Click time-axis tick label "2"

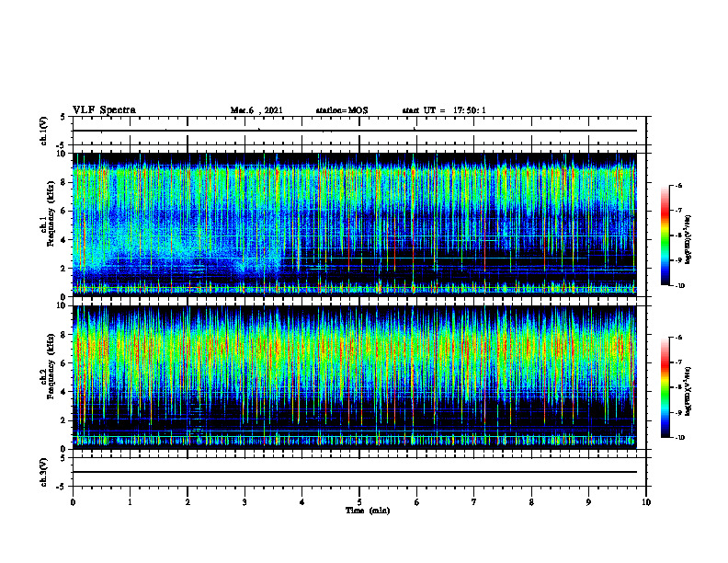point(188,502)
